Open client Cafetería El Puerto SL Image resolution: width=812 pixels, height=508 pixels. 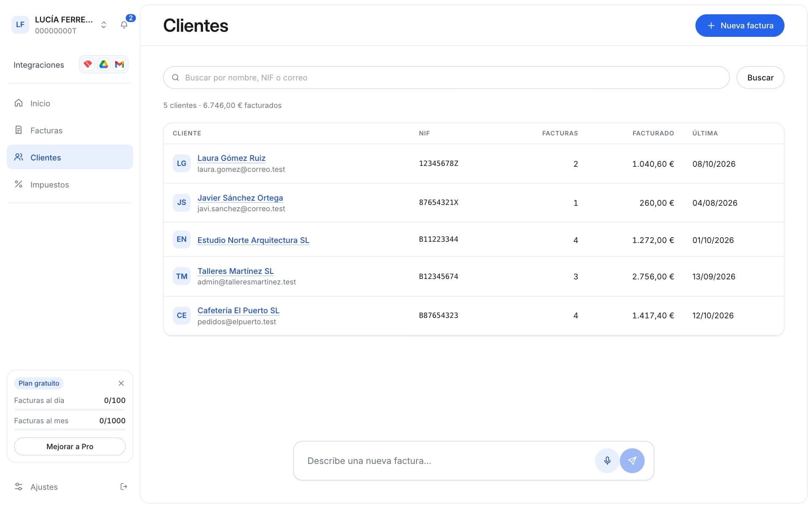[239, 310]
